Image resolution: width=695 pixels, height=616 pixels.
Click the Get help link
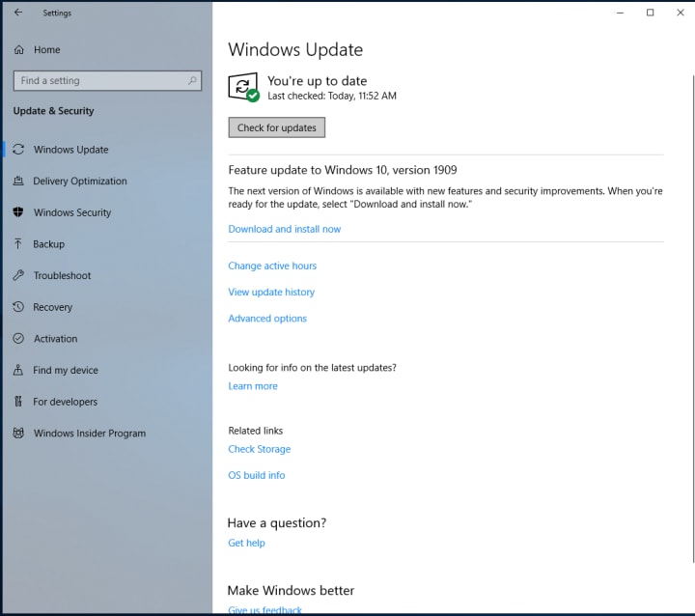click(x=246, y=543)
